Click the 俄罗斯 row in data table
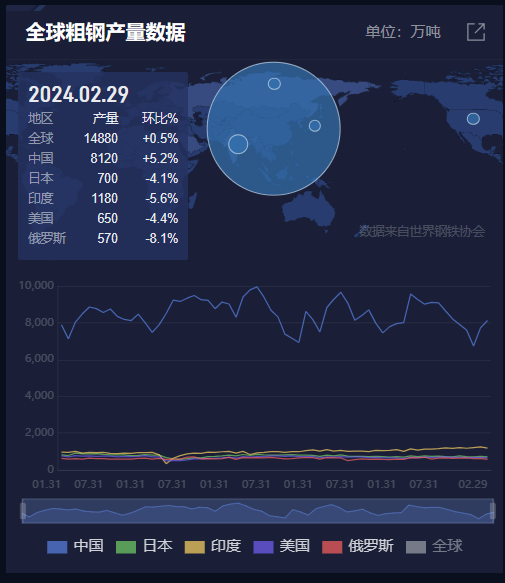 coord(103,238)
